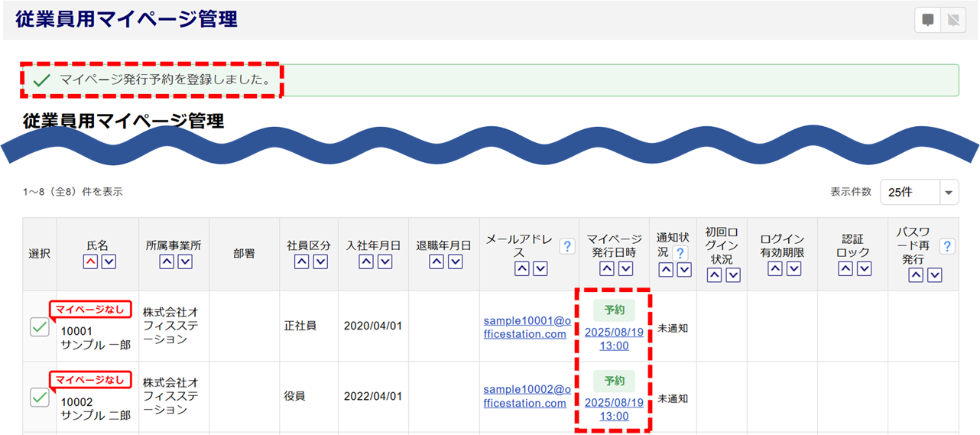This screenshot has height=435, width=980.
Task: Click the speech bubble comment icon
Action: tap(928, 21)
